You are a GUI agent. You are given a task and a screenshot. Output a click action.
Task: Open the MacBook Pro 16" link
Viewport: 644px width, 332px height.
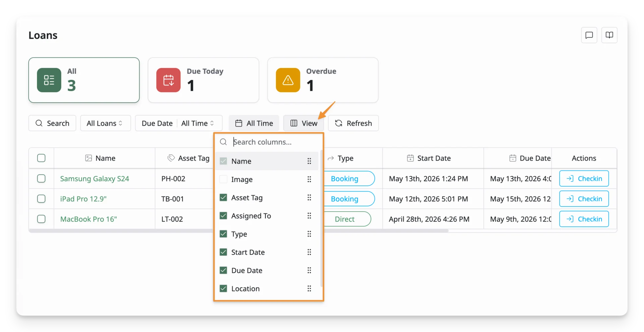tap(89, 219)
